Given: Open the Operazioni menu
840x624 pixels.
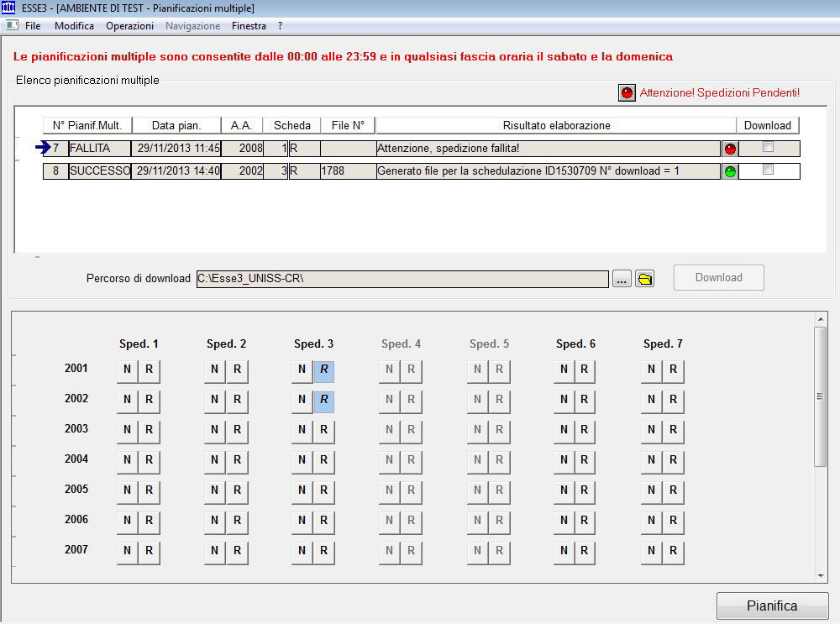Looking at the screenshot, I should [129, 26].
